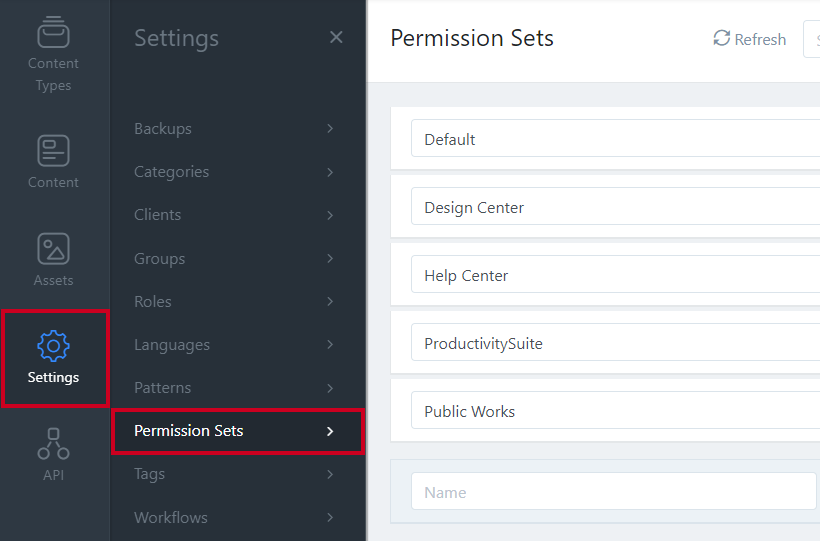Expand the Backups chevron arrow
This screenshot has height=541, width=820.
330,129
